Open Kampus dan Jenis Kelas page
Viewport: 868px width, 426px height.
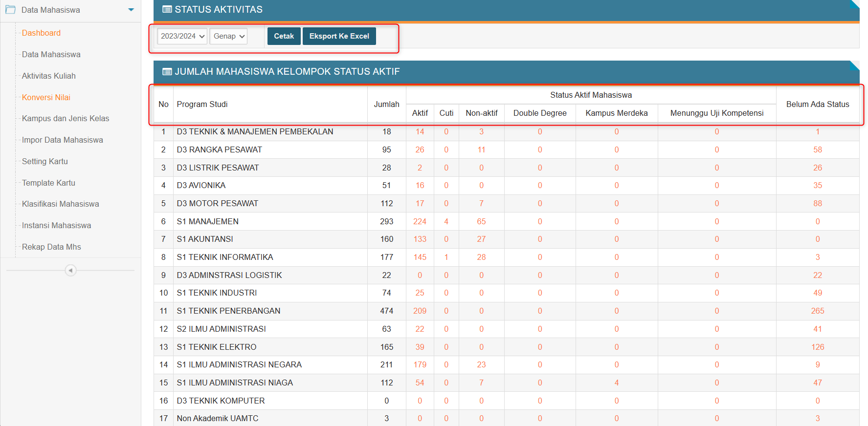65,119
